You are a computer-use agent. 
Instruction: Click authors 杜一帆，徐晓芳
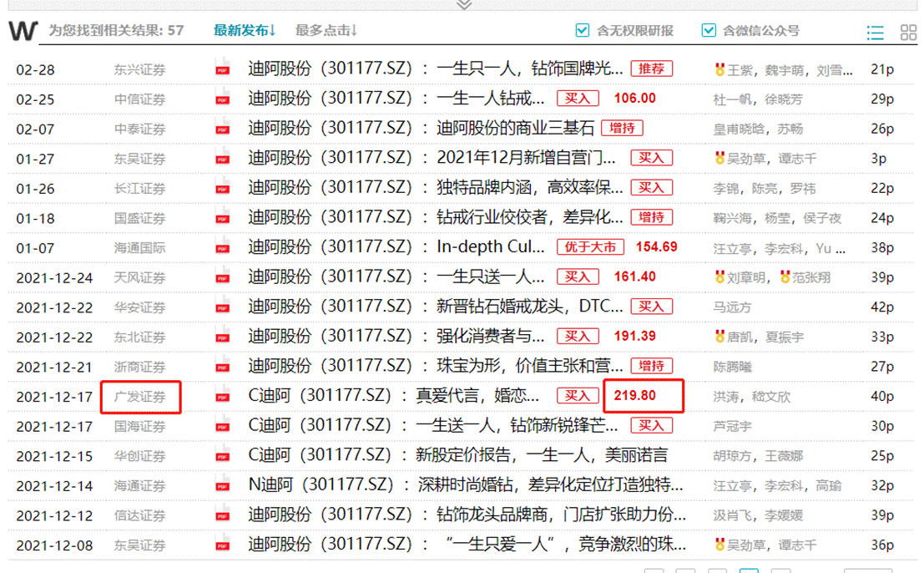758,99
